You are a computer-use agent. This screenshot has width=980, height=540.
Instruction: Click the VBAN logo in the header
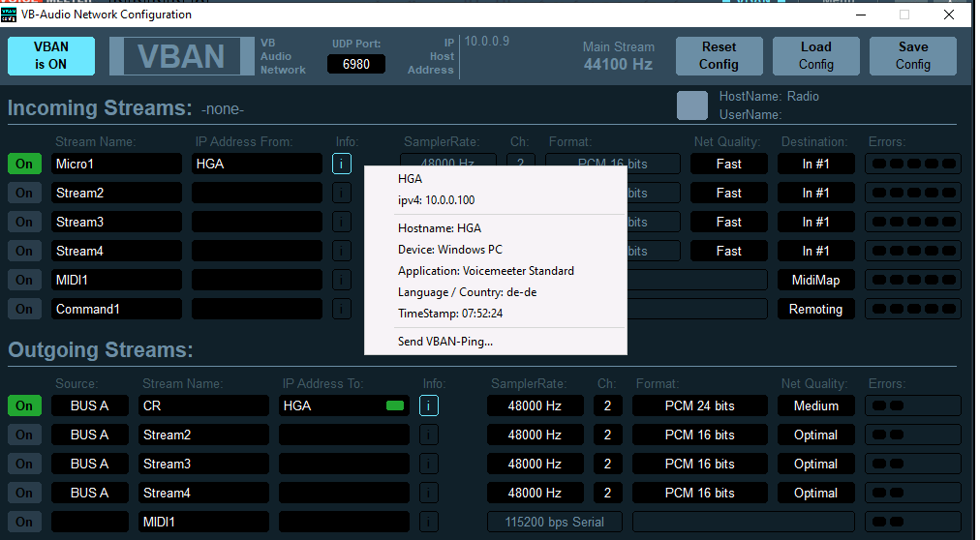[x=181, y=56]
